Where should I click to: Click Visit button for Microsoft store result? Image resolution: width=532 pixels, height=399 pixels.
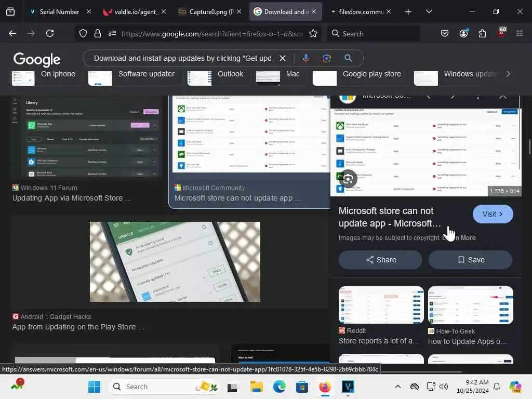click(493, 214)
